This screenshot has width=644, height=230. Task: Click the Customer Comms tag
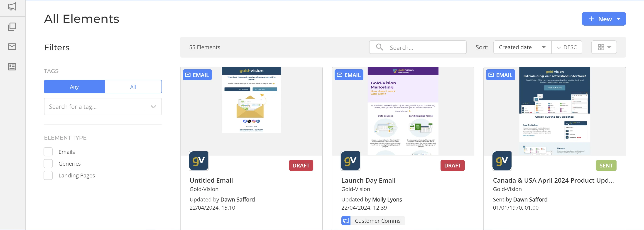[373, 221]
